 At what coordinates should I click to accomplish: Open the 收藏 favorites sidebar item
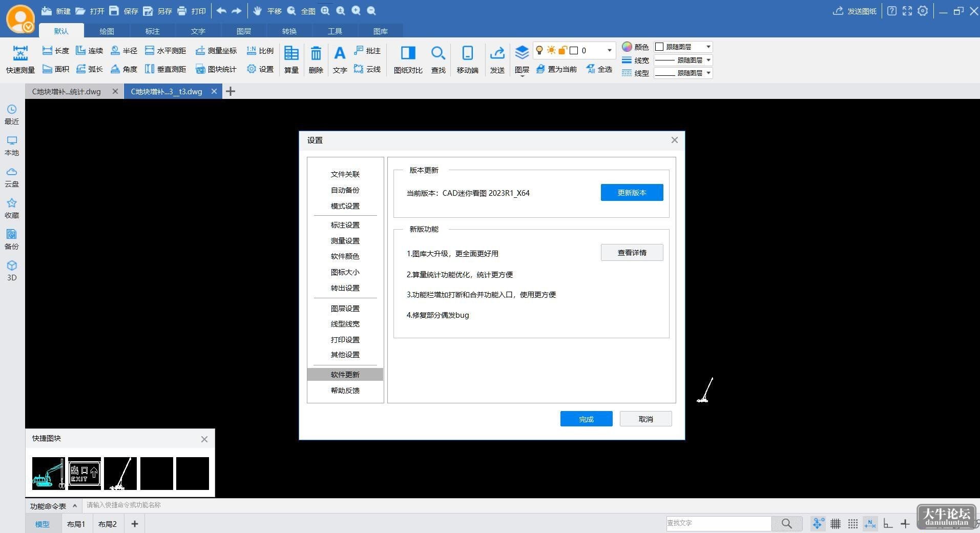pos(12,208)
